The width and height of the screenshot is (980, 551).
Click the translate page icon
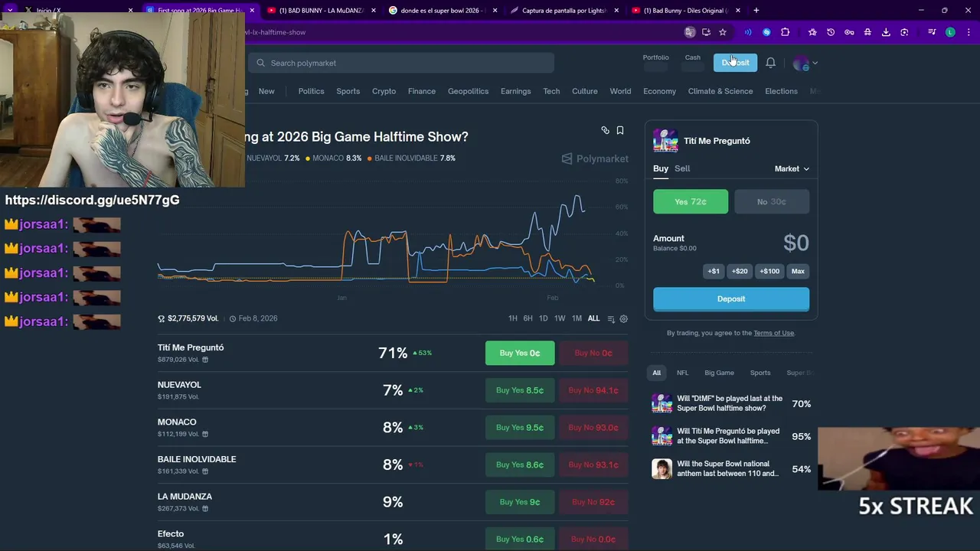click(690, 32)
